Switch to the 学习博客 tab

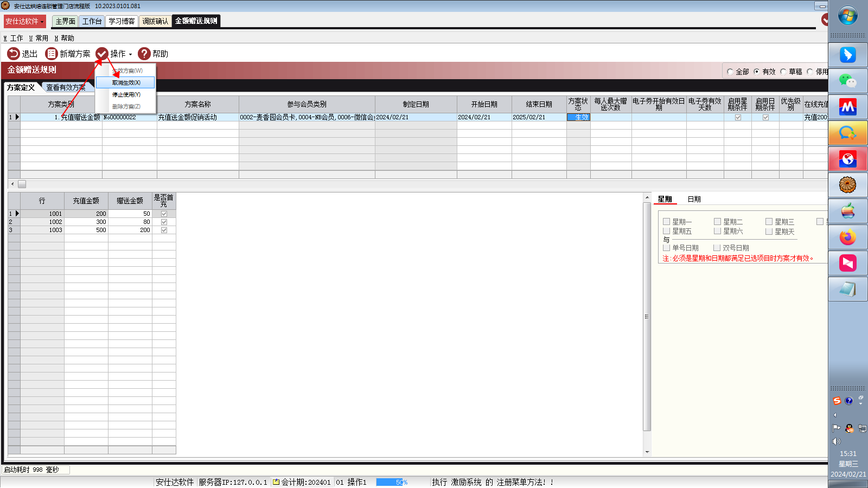tap(122, 21)
